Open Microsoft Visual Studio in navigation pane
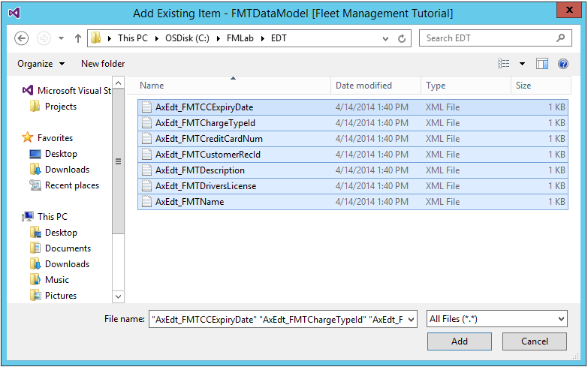588x367 pixels. [x=67, y=91]
